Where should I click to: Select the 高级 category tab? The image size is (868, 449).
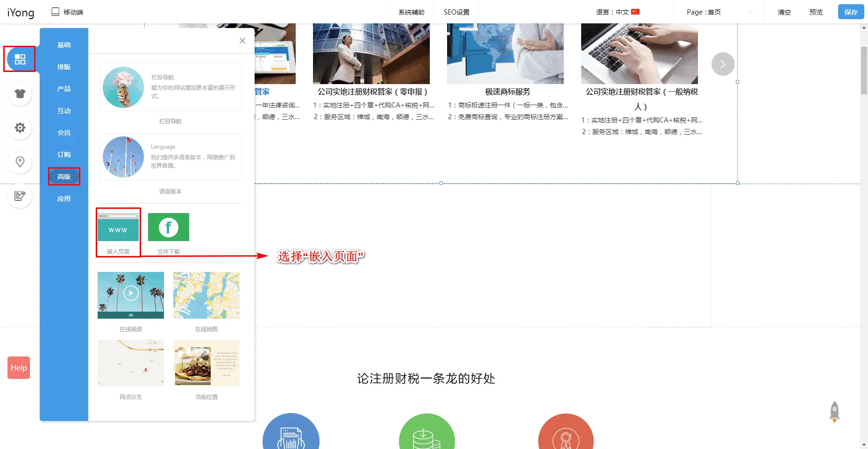[64, 177]
